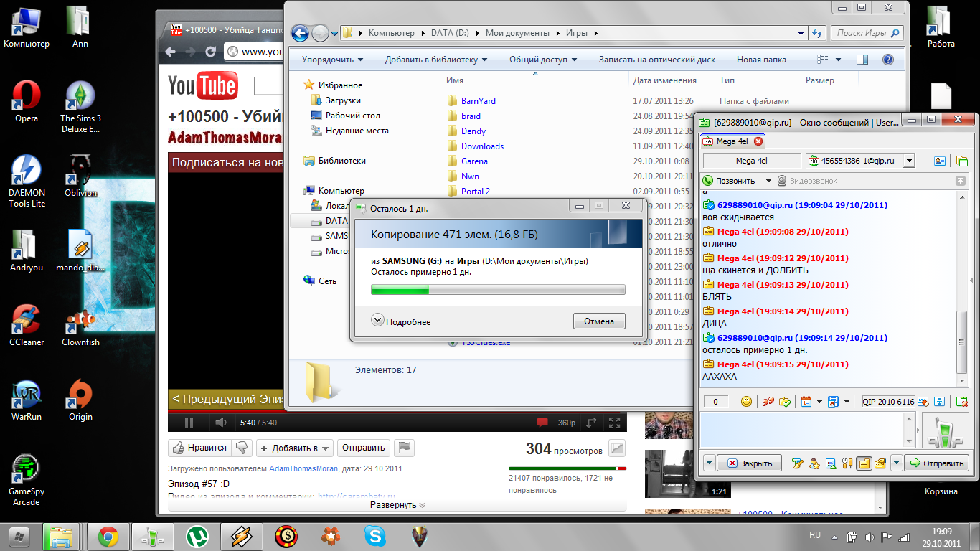Click the Закрыть button in QIP chat
This screenshot has height=551, width=980.
750,463
